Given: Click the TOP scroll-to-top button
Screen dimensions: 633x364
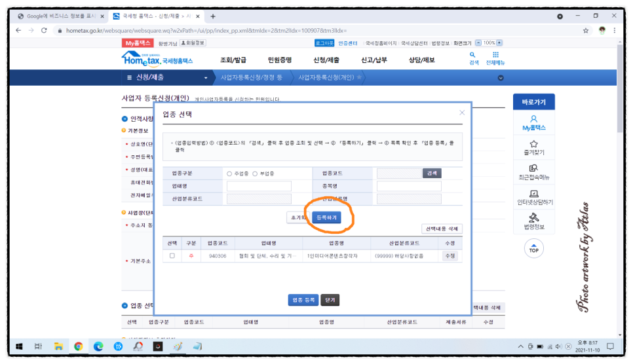Looking at the screenshot, I should point(533,248).
